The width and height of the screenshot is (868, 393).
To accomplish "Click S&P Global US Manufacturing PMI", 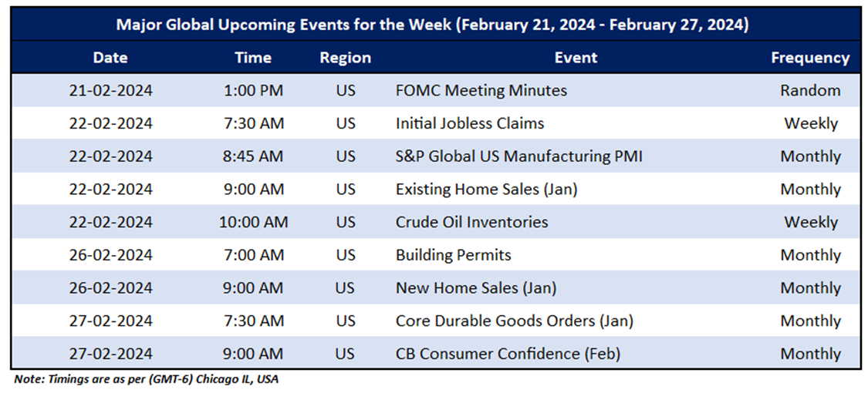I will (x=518, y=156).
